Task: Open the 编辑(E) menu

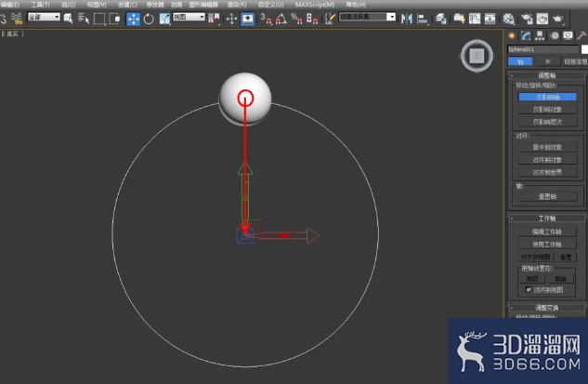Action: [x=9, y=5]
